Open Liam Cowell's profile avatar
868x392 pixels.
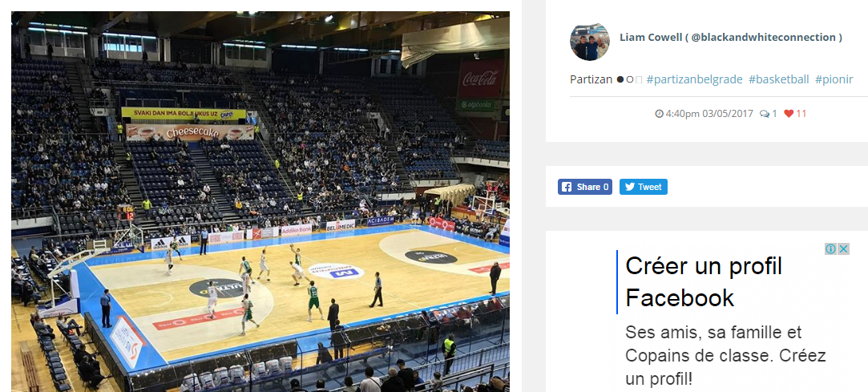click(x=590, y=42)
